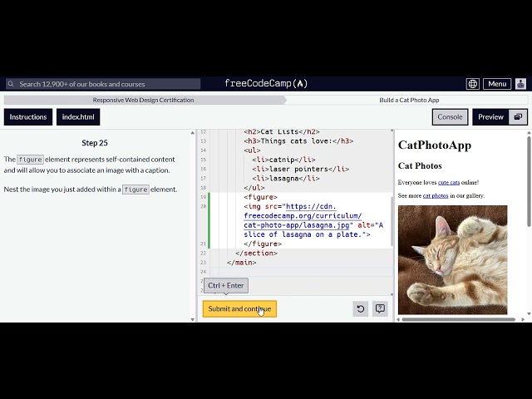This screenshot has width=532, height=399.
Task: Click the 'Things cats love:' h3 line
Action: [298, 140]
